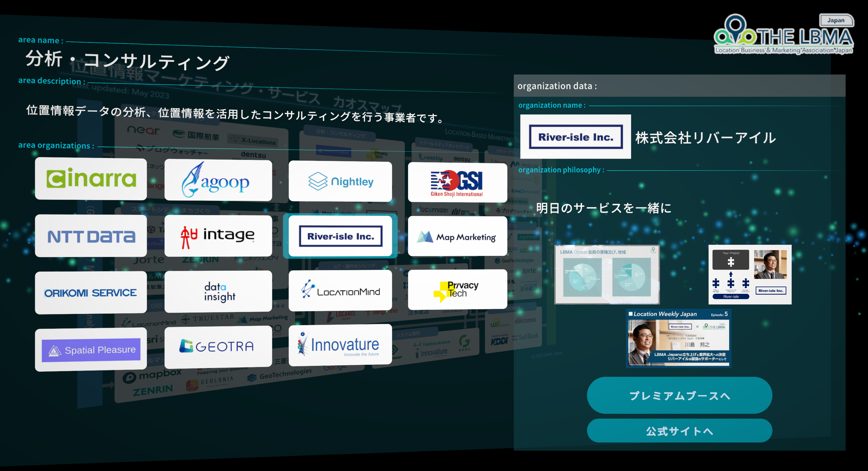The height and width of the screenshot is (471, 868).
Task: Choose the Nightley logo tile
Action: (x=340, y=182)
